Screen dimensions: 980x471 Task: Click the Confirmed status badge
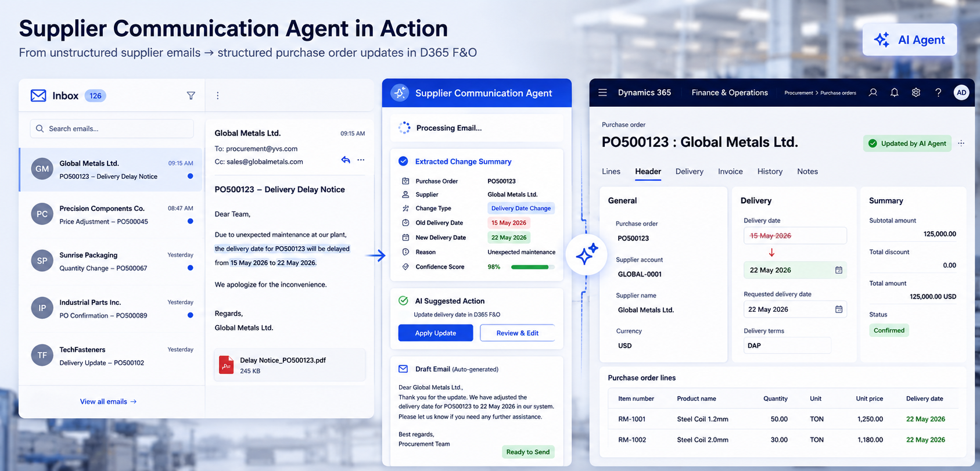click(889, 330)
